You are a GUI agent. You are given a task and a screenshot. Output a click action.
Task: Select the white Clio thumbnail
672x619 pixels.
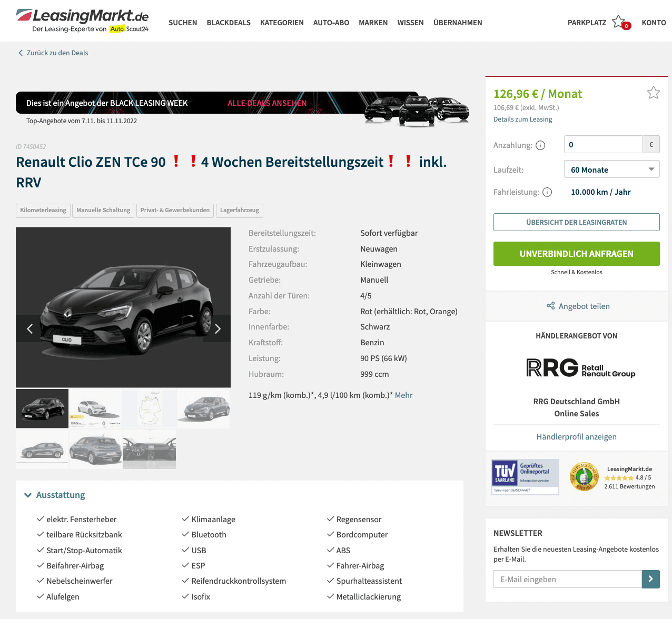[x=96, y=408]
